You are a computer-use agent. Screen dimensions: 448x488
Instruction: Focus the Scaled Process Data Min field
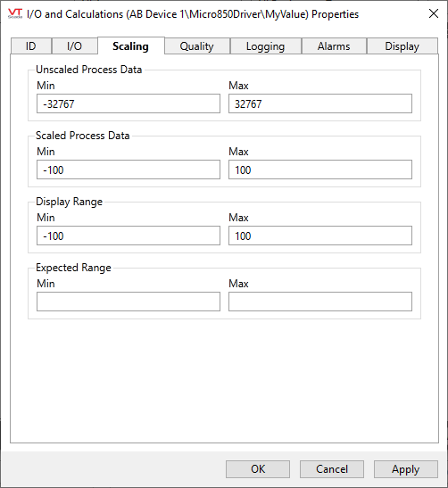click(x=129, y=170)
